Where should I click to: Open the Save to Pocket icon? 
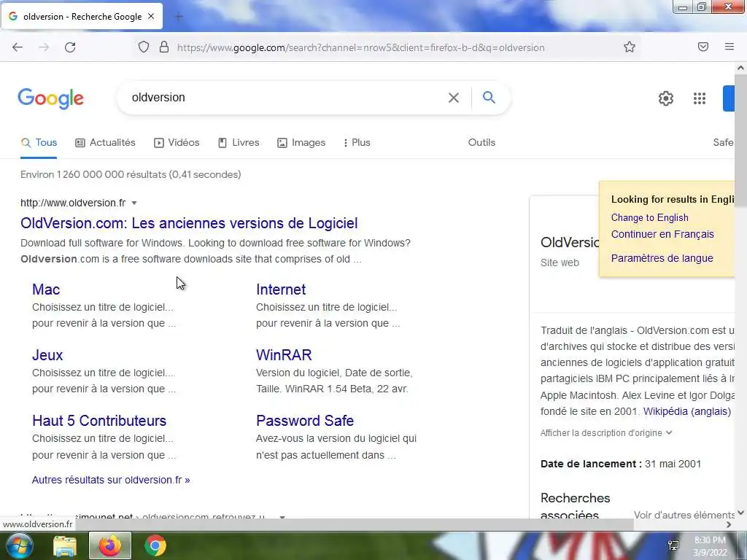(703, 47)
